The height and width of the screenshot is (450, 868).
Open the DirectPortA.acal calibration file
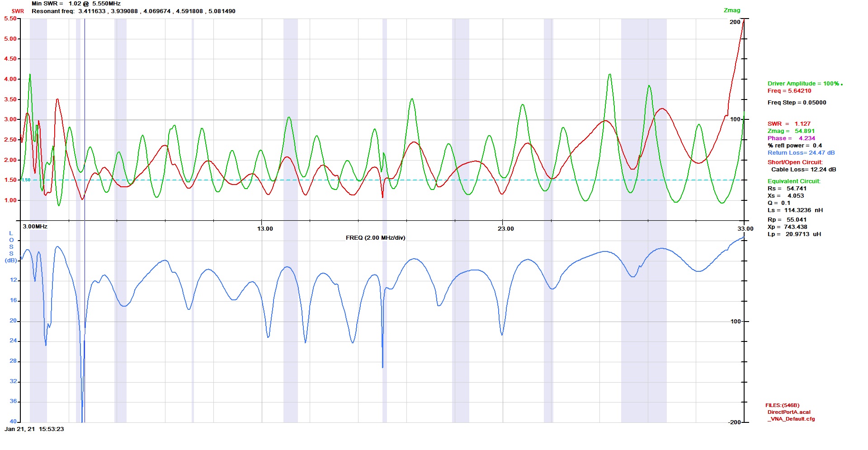pos(789,412)
